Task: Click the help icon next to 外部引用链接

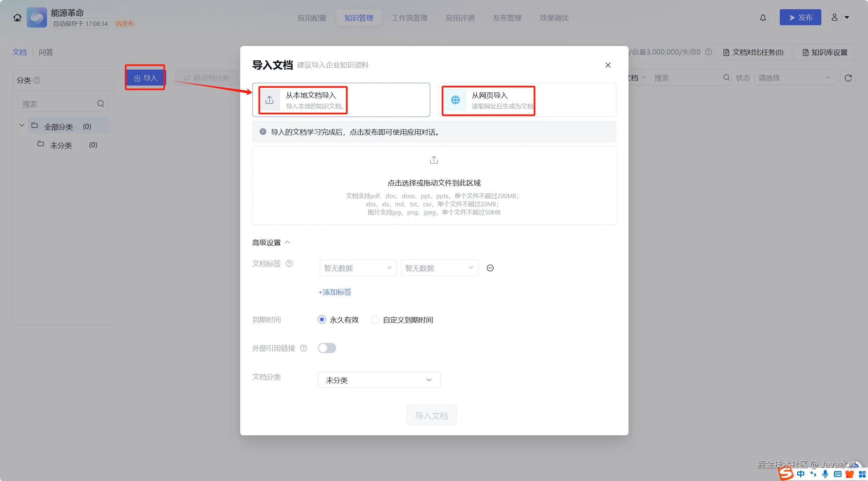Action: tap(304, 348)
